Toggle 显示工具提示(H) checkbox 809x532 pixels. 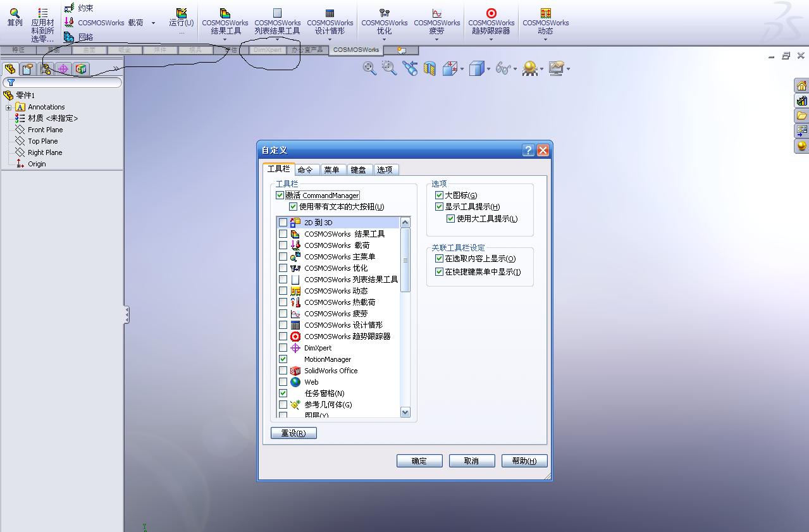pos(440,207)
